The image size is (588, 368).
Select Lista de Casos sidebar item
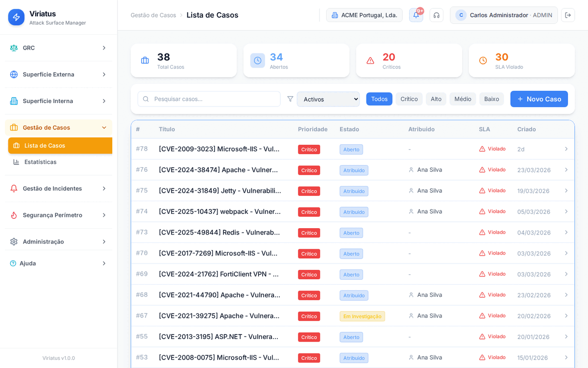pos(45,146)
